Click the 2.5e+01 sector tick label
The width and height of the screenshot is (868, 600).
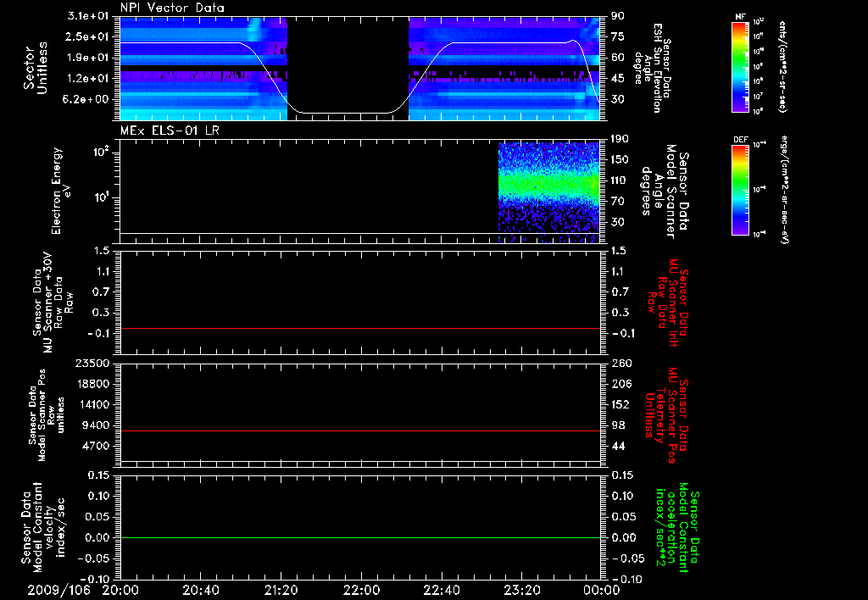(88, 36)
